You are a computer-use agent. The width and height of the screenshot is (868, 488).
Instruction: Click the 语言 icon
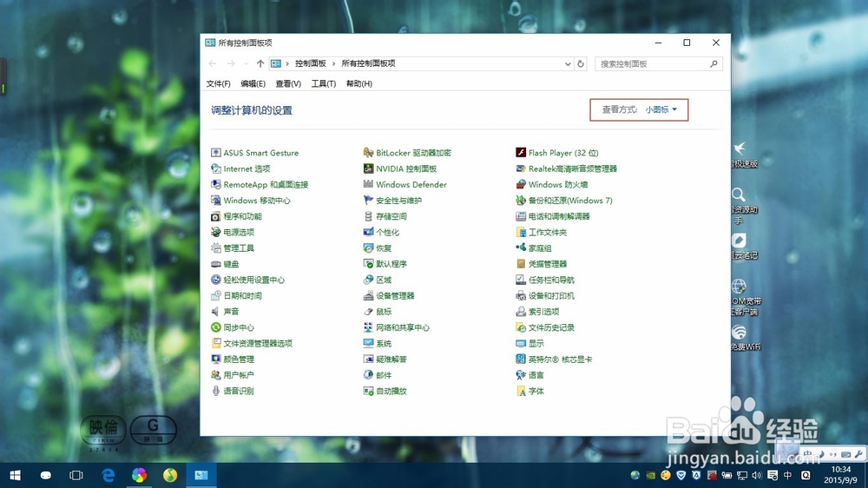(521, 375)
